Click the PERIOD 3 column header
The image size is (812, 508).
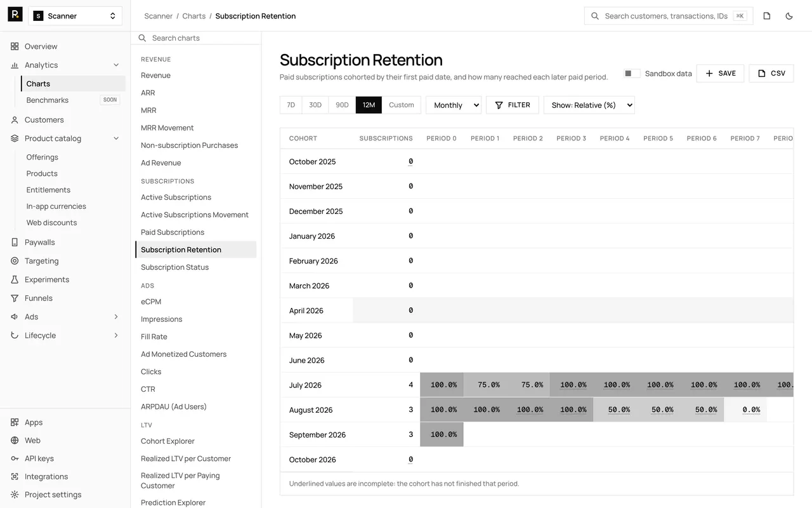[x=571, y=138]
